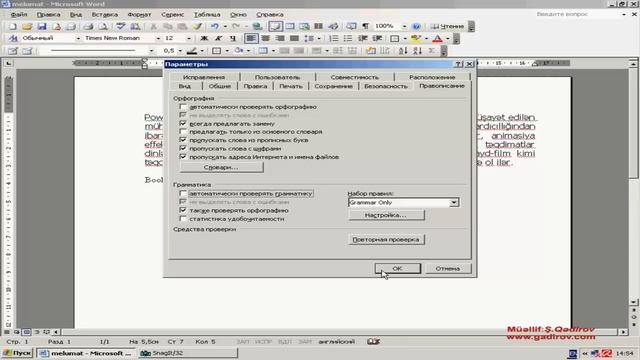Open the zoom 100% dropdown
The height and width of the screenshot is (360, 640).
(404, 27)
